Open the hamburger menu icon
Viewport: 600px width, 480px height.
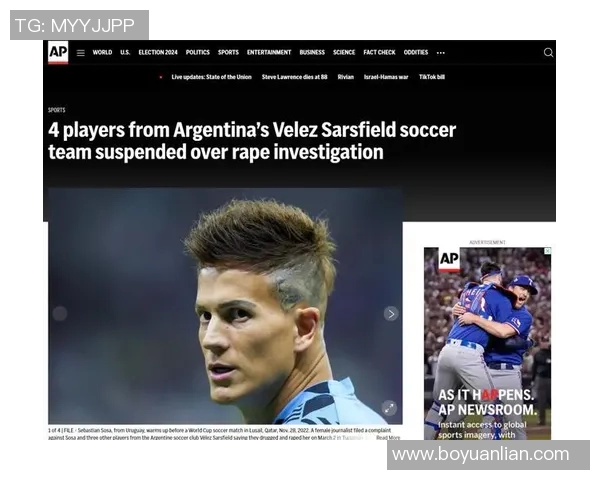[x=80, y=53]
